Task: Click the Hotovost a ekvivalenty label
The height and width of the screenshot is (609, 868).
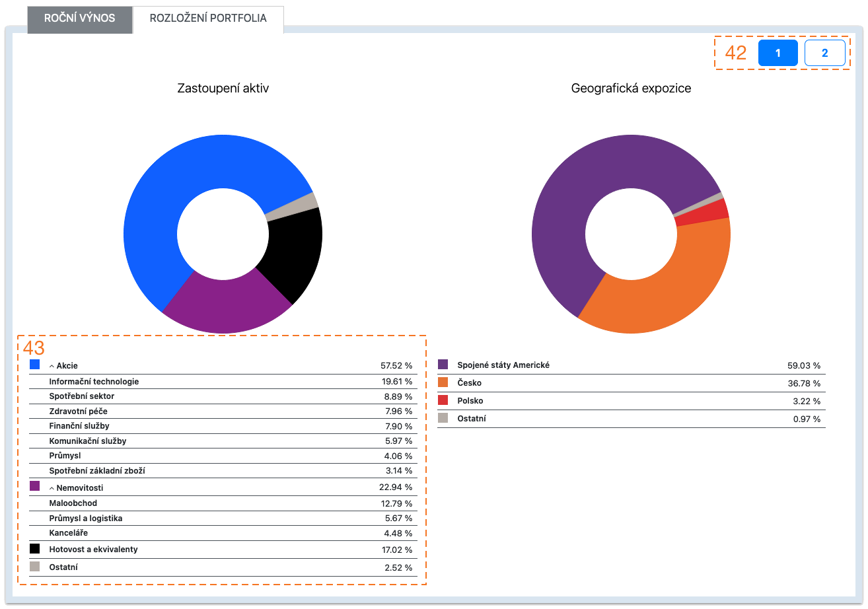Action: click(x=93, y=550)
